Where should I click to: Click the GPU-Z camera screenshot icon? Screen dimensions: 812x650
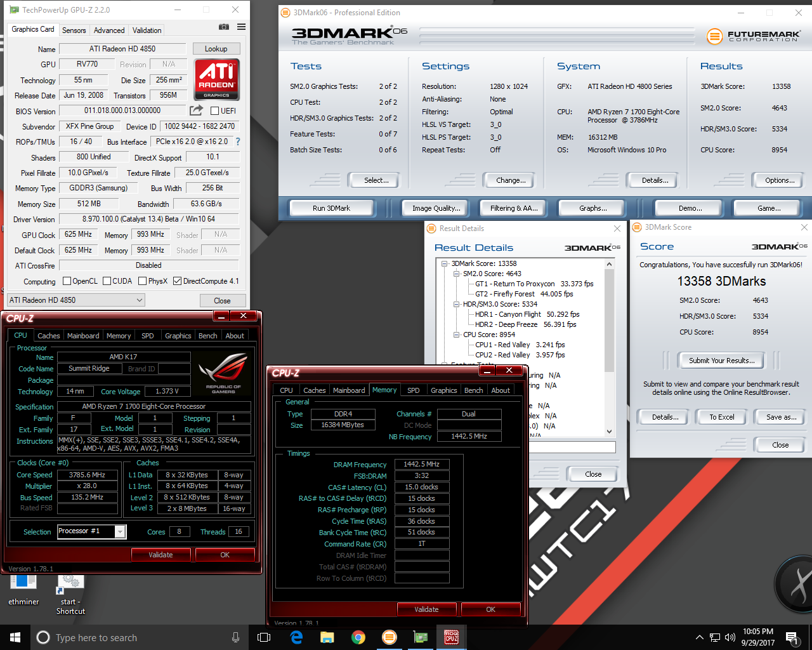(223, 27)
